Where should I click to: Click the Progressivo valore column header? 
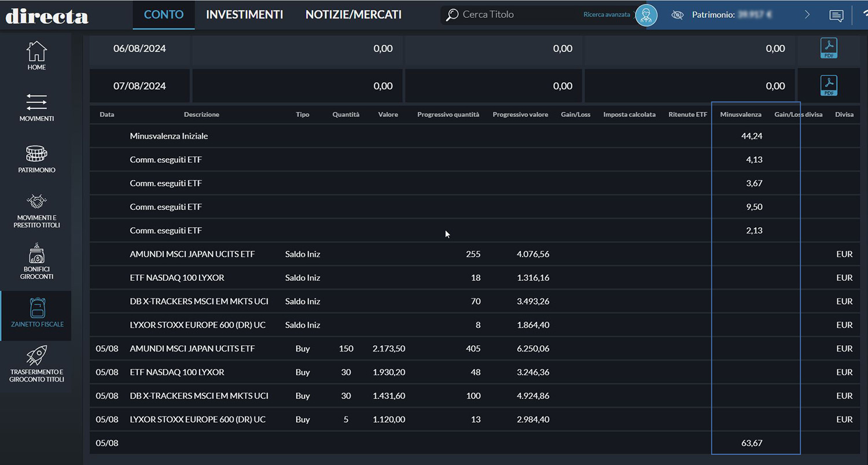click(x=520, y=115)
